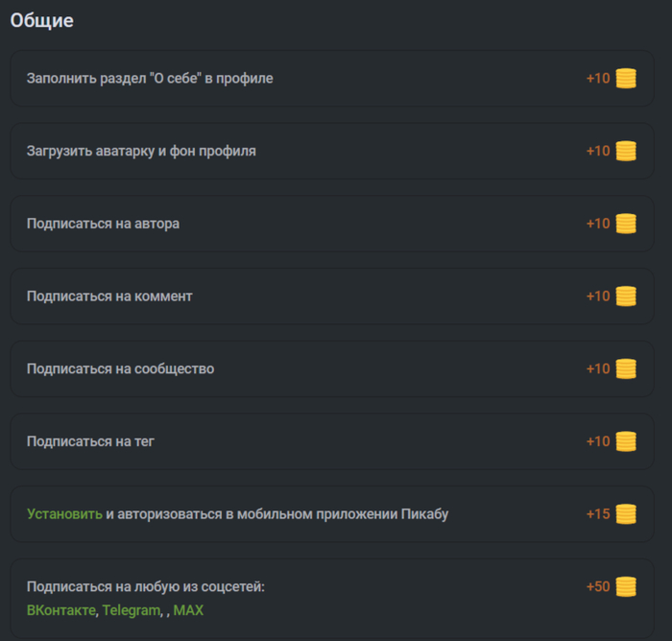Follow the "ВКонтакте" link
Image resolution: width=672 pixels, height=641 pixels.
pos(61,610)
